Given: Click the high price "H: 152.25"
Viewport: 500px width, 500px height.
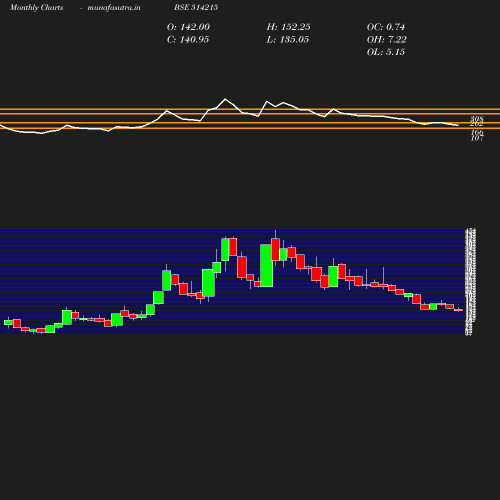Looking at the screenshot, I should 288,27.
